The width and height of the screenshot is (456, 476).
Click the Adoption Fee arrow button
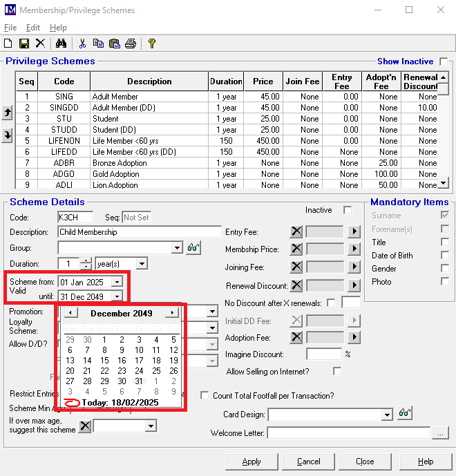pyautogui.click(x=354, y=337)
